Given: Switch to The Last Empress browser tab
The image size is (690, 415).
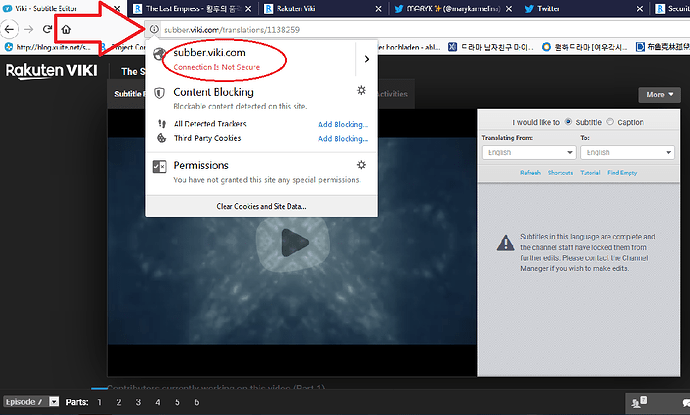Looking at the screenshot, I should (x=193, y=9).
